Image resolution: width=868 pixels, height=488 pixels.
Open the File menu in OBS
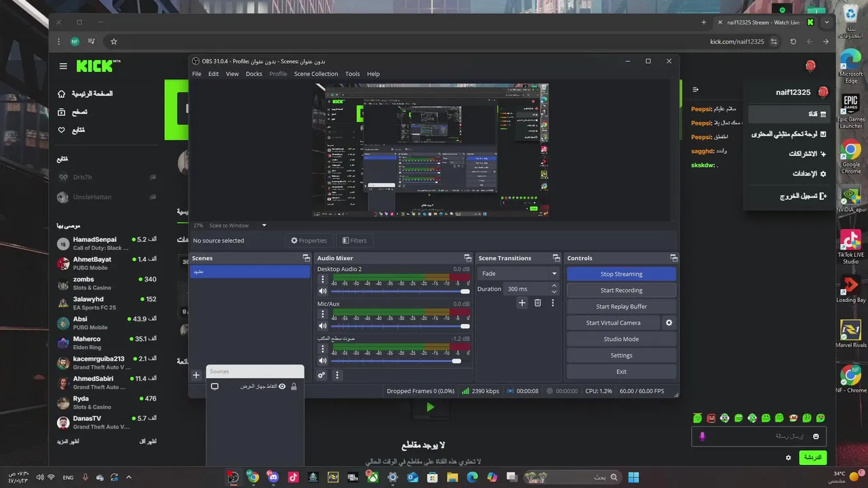point(197,74)
